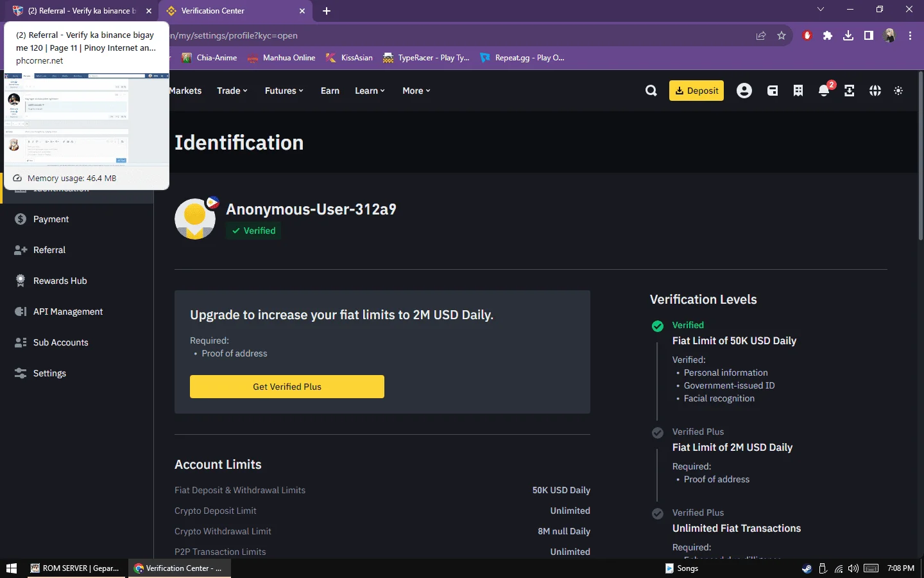Click the yellow Deposit button

696,91
